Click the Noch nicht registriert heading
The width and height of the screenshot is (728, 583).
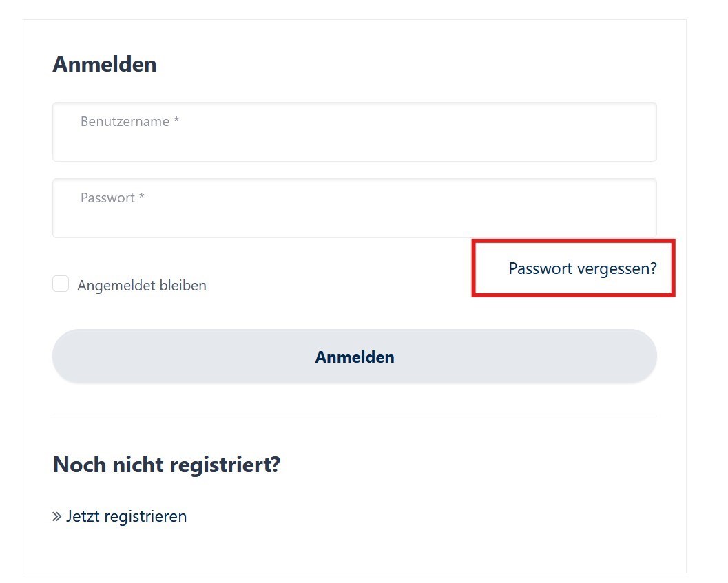point(166,465)
